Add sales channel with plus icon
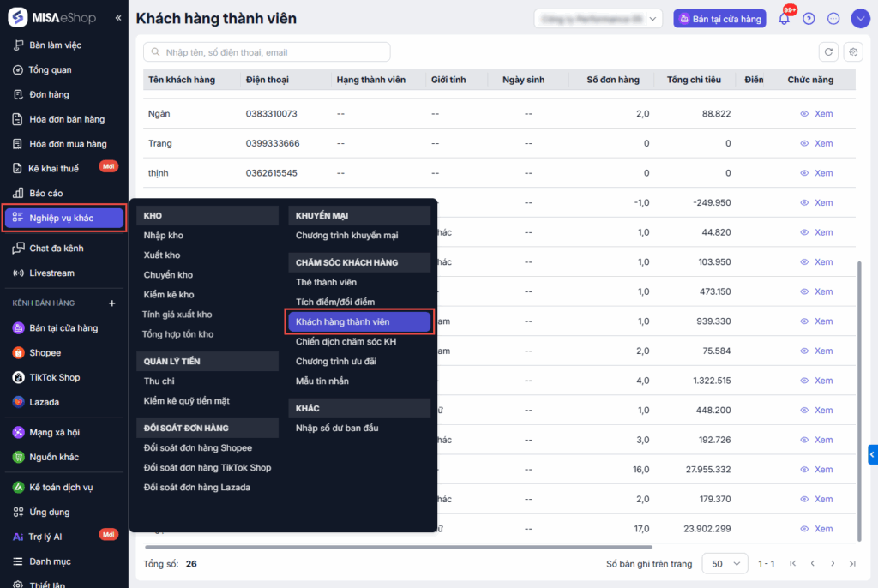Screen dimensions: 878x588 click(112, 303)
